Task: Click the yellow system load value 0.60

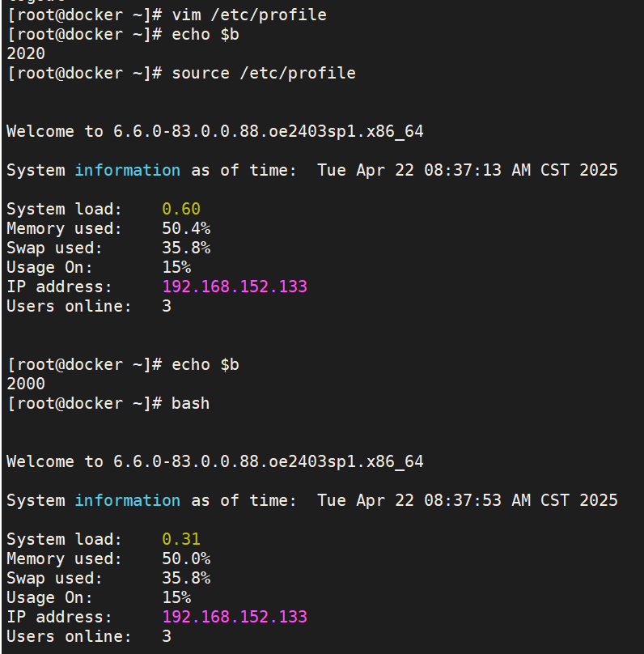Action: point(181,209)
